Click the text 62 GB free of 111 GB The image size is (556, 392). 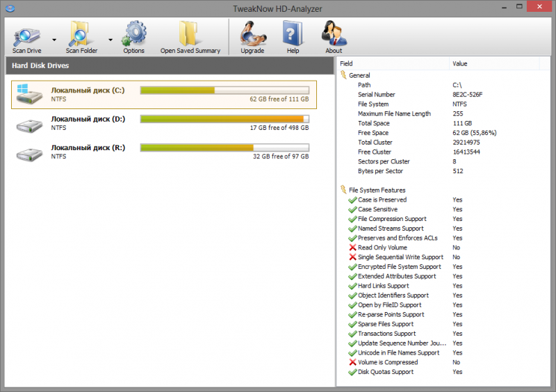279,99
